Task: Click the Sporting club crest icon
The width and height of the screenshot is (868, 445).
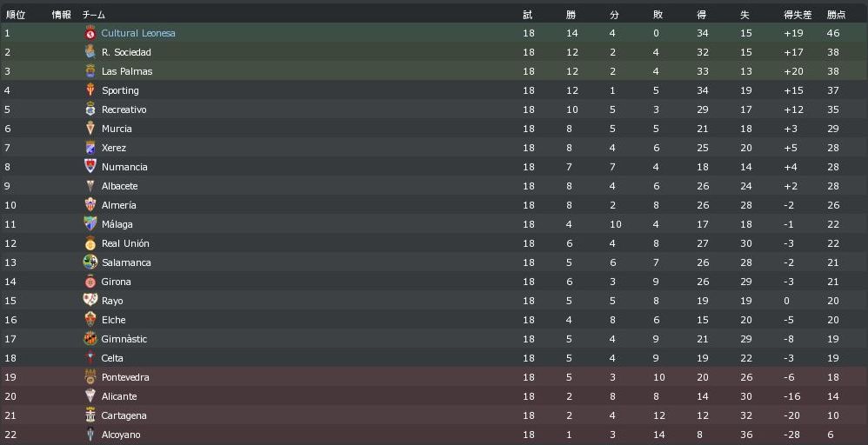Action: (x=90, y=90)
